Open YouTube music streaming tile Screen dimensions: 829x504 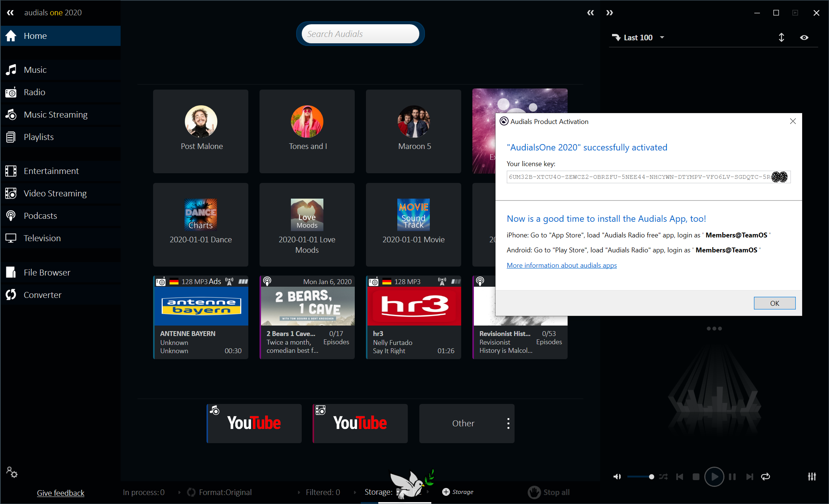(254, 423)
